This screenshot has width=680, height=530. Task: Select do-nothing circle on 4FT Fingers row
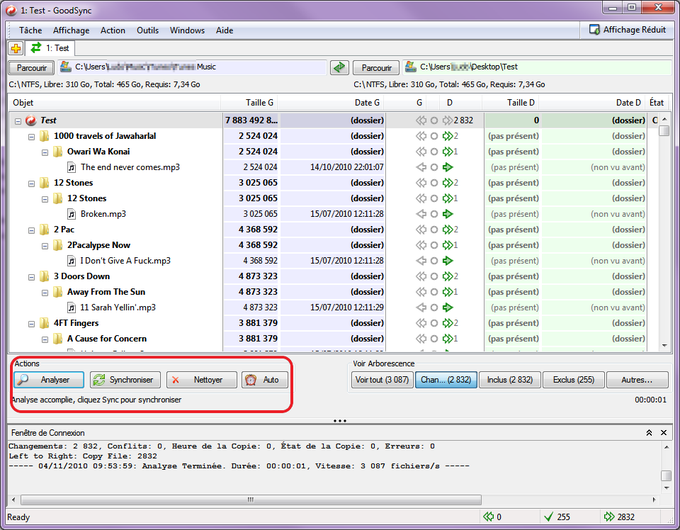click(x=434, y=323)
